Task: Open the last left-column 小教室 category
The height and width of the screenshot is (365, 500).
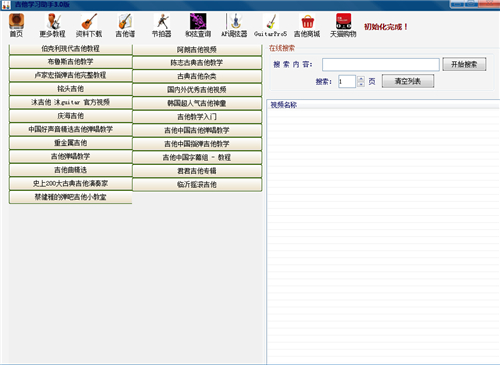Action: point(70,197)
